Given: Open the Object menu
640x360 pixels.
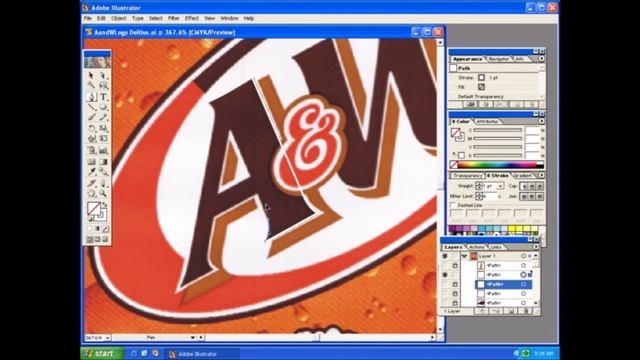Looking at the screenshot, I should [x=119, y=18].
